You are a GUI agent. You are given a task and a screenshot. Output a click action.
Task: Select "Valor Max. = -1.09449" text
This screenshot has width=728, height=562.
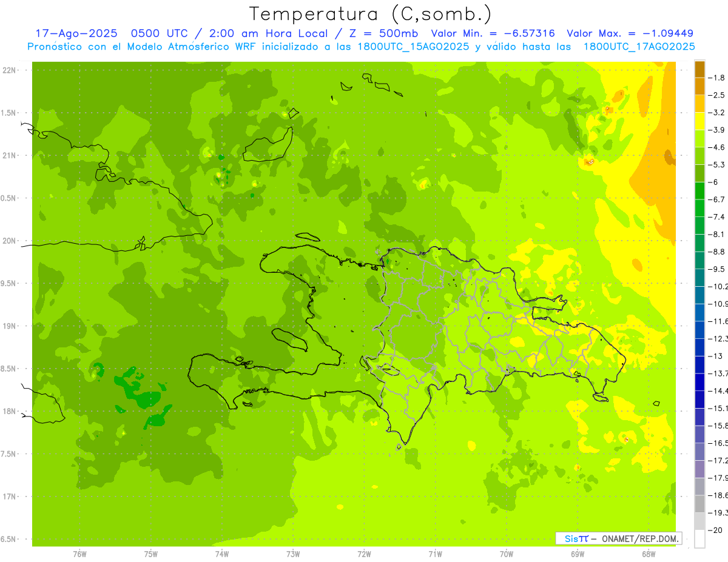click(630, 33)
